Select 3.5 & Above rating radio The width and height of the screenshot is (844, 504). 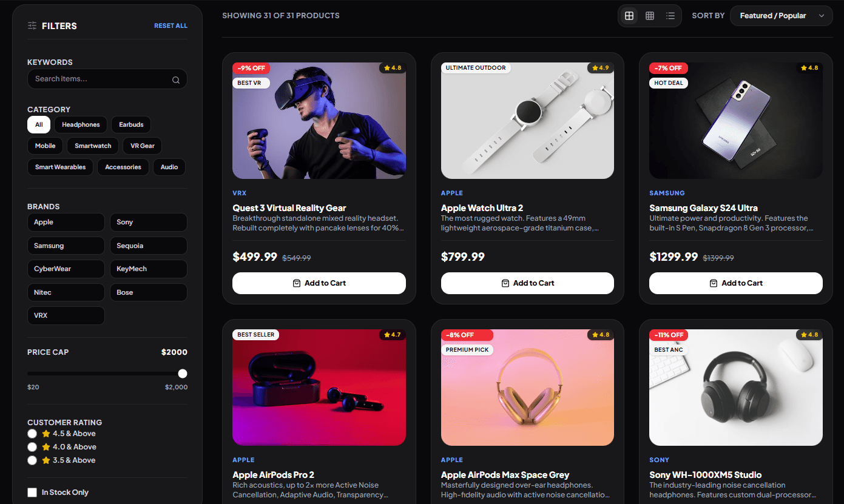point(32,460)
